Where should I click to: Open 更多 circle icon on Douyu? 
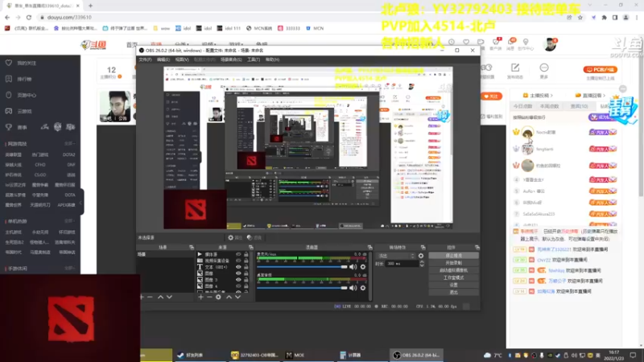click(x=544, y=68)
